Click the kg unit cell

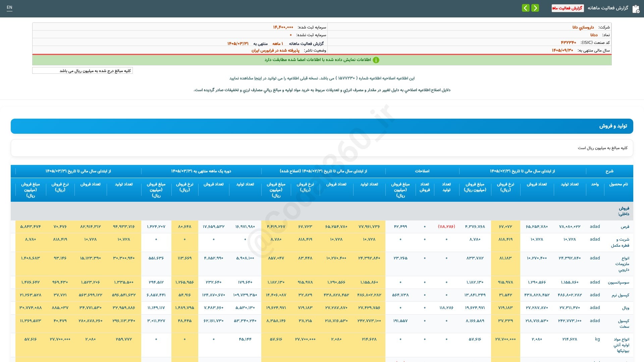(597, 339)
